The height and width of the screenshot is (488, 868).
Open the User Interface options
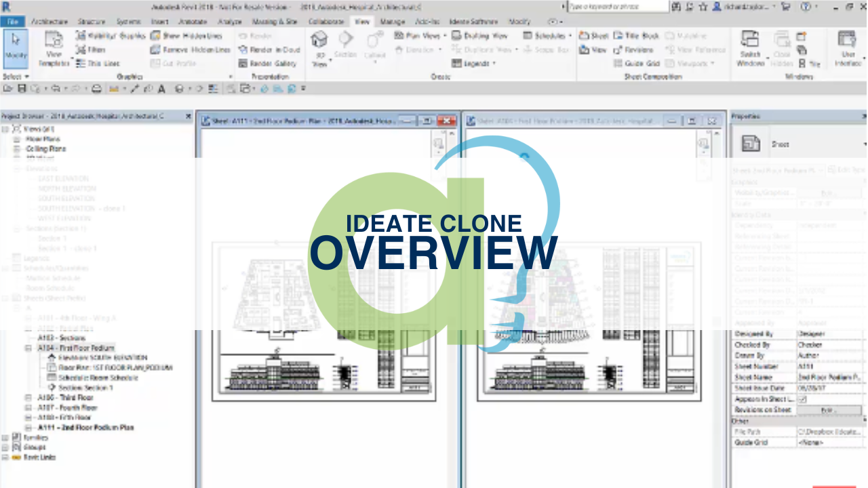click(x=847, y=48)
